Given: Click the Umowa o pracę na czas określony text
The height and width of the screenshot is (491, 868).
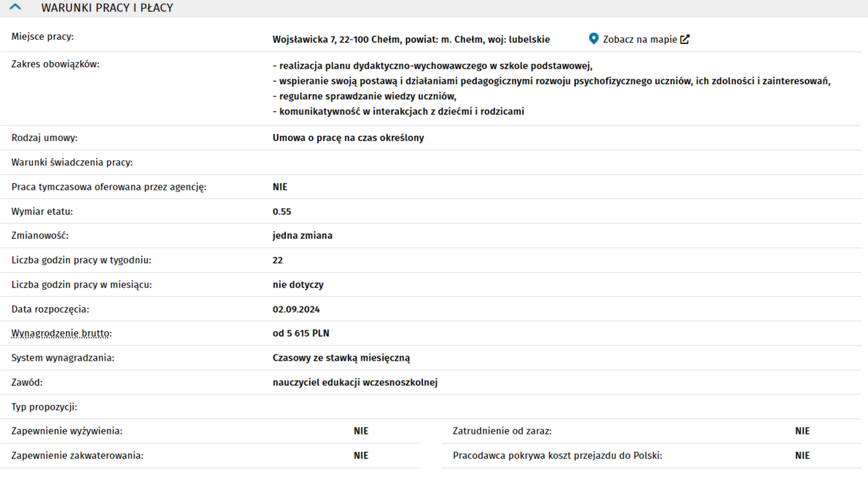Looking at the screenshot, I should 348,138.
